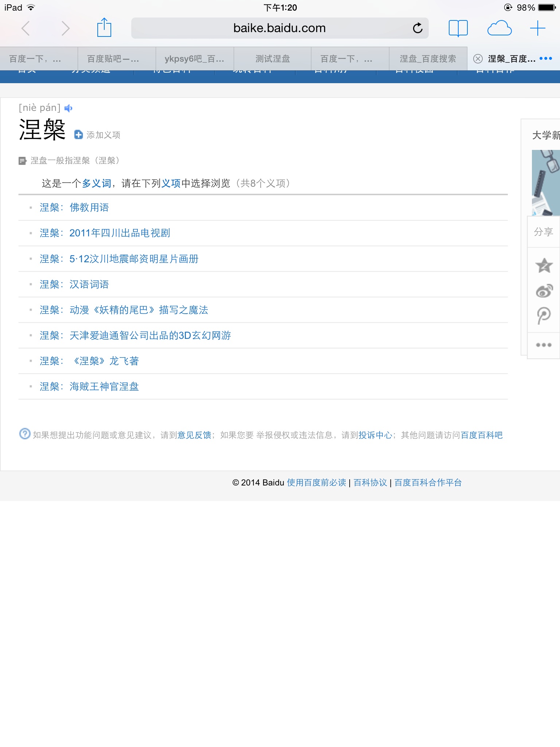Viewport: 560px width, 747px height.
Task: Add a new tab with plus icon
Action: click(538, 28)
